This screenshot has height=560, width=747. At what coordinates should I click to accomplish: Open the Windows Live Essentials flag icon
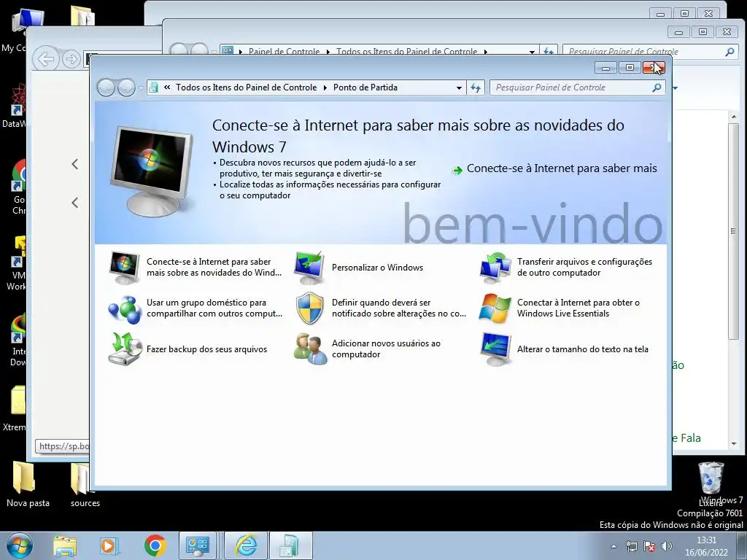495,308
